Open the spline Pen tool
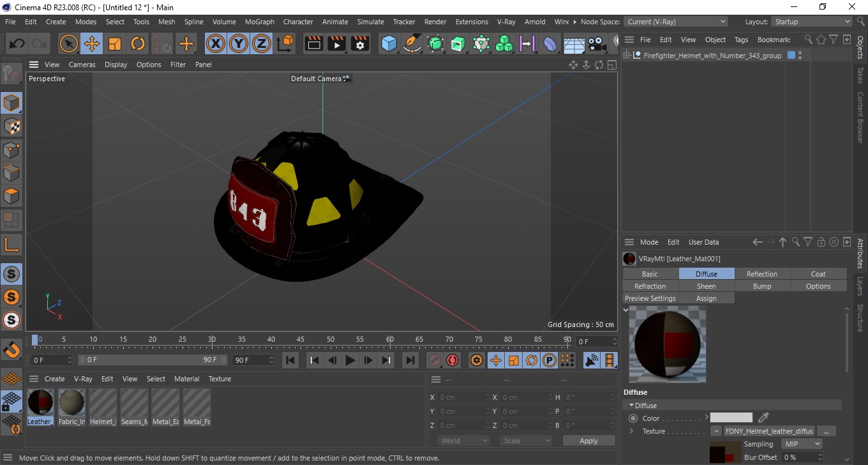The width and height of the screenshot is (868, 465). tap(412, 43)
